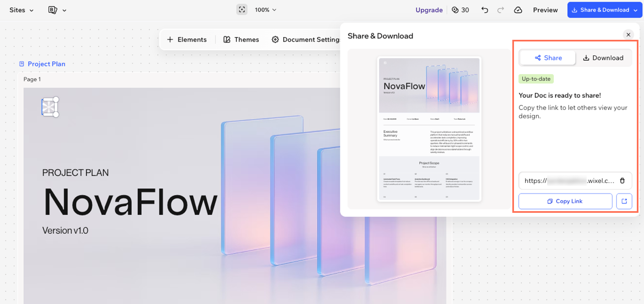Click the cloud save status icon

click(518, 10)
